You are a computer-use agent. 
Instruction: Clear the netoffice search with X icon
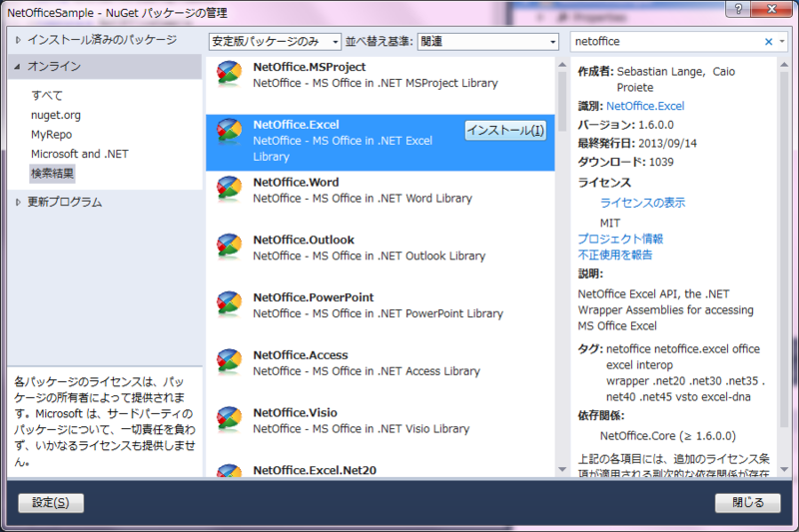pos(768,42)
